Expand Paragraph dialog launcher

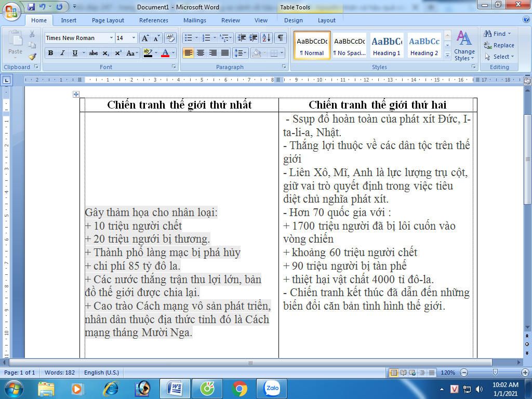[x=284, y=66]
